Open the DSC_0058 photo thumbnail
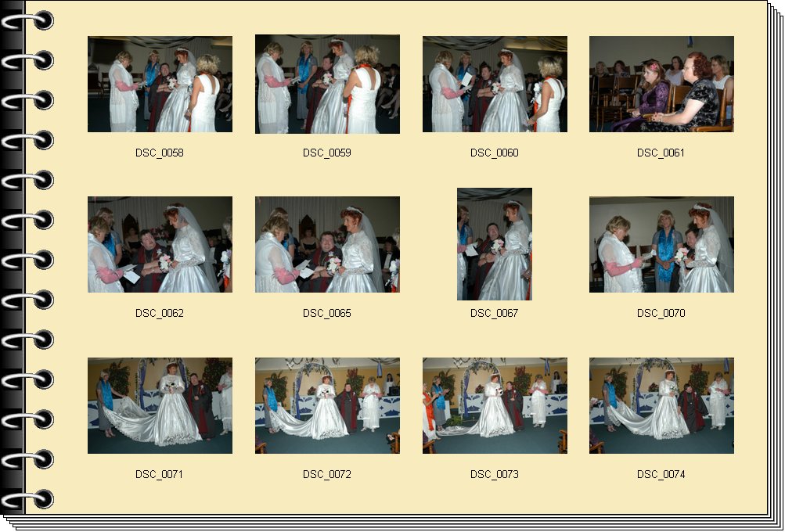This screenshot has width=785, height=532. pos(160,84)
